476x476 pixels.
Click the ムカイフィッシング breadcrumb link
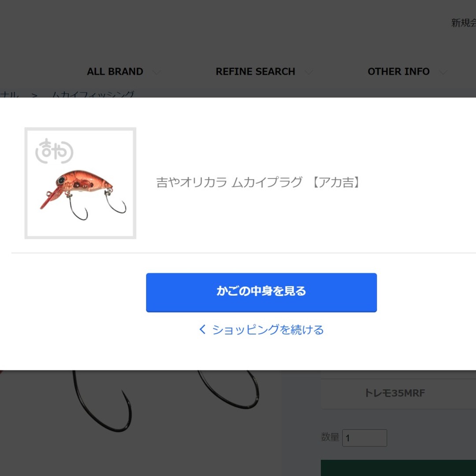(x=93, y=94)
